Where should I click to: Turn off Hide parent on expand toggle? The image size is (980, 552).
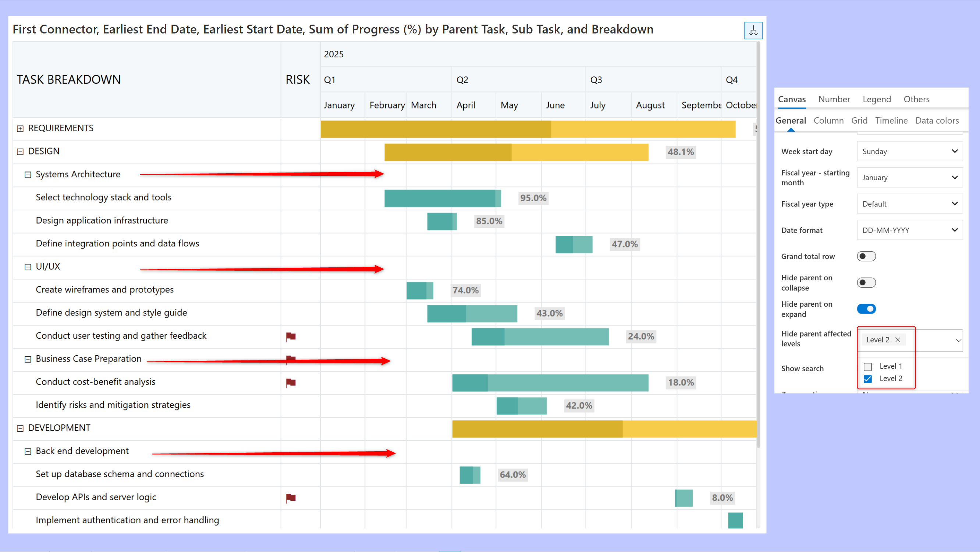click(x=866, y=309)
